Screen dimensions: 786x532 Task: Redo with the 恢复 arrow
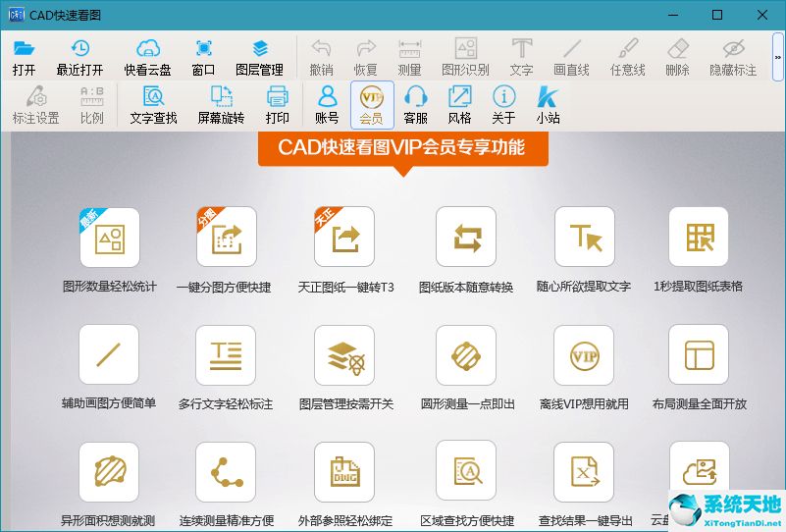tap(365, 57)
